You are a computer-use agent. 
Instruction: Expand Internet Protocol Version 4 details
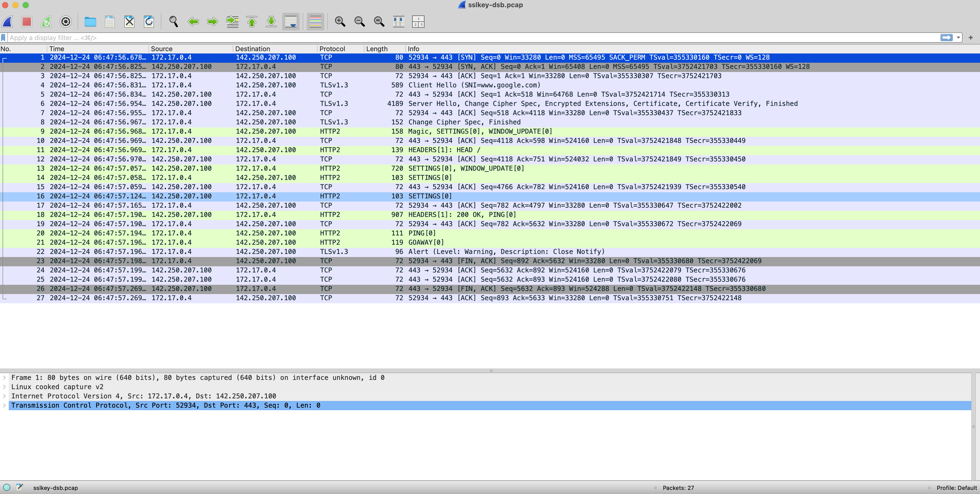point(4,396)
